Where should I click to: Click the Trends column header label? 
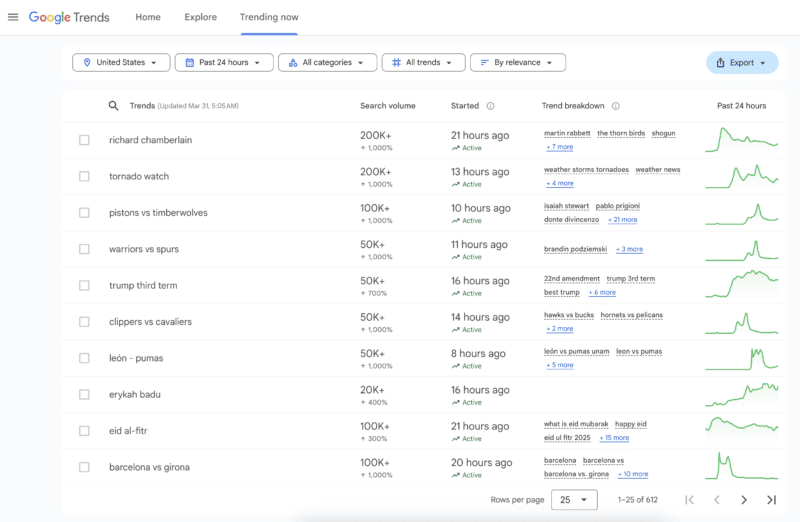142,106
